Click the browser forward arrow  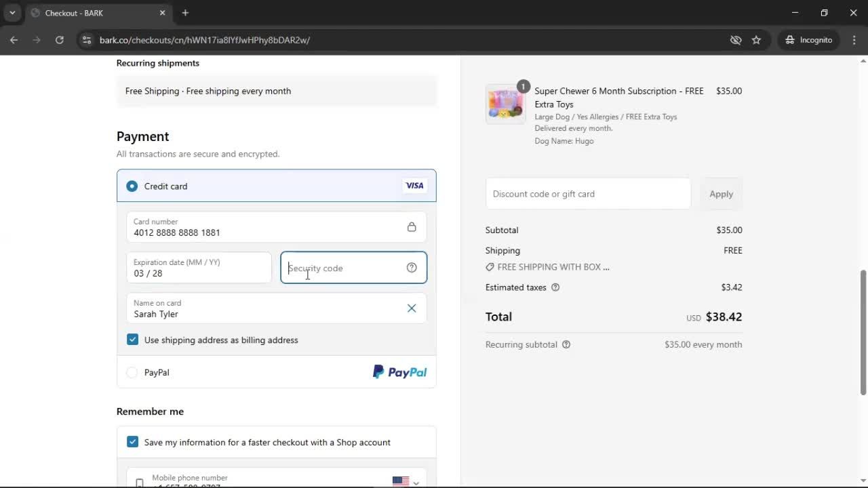pos(37,40)
